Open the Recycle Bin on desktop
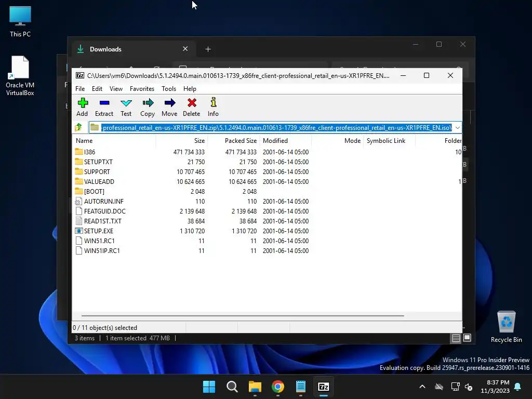Screen dimensions: 532x399 point(506,327)
